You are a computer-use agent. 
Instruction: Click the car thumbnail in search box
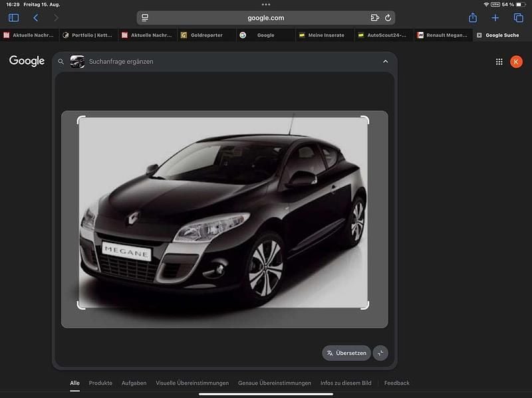click(77, 62)
